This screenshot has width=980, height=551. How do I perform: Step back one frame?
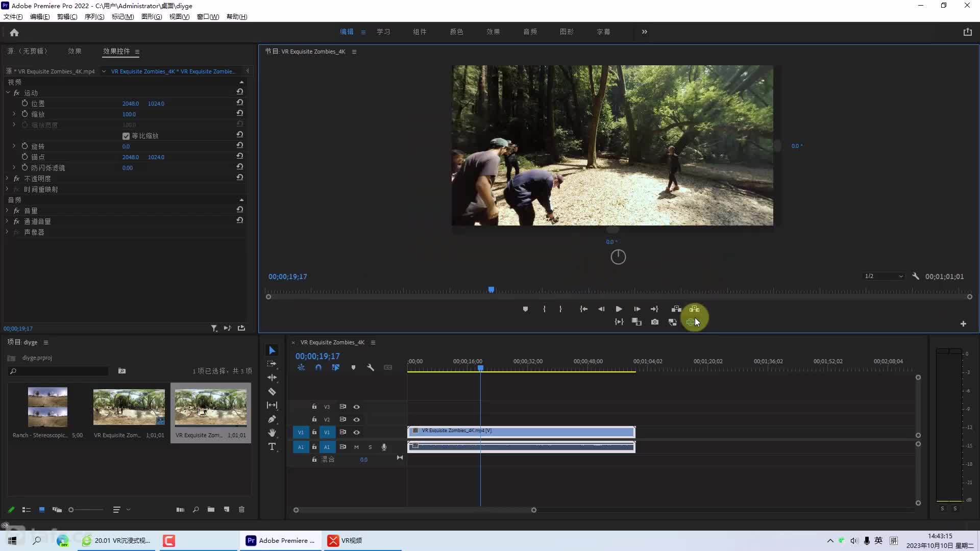[x=601, y=309]
